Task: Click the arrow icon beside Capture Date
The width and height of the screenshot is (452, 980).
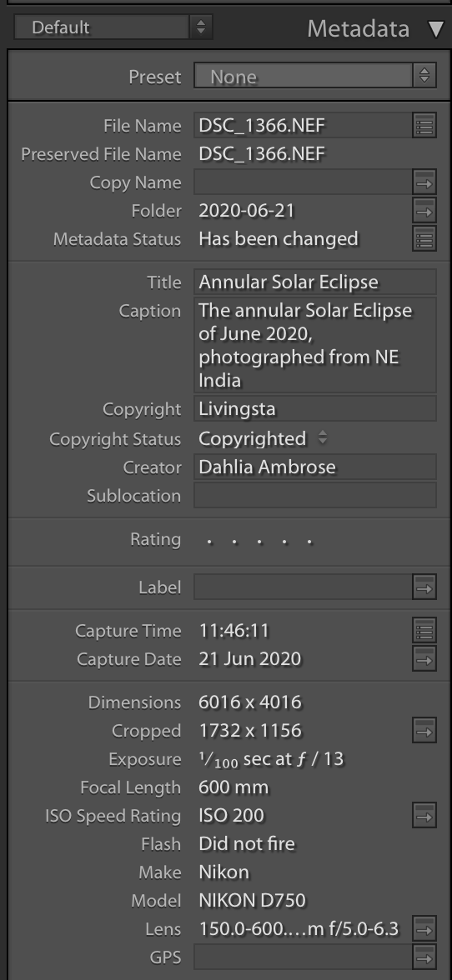Action: point(424,659)
